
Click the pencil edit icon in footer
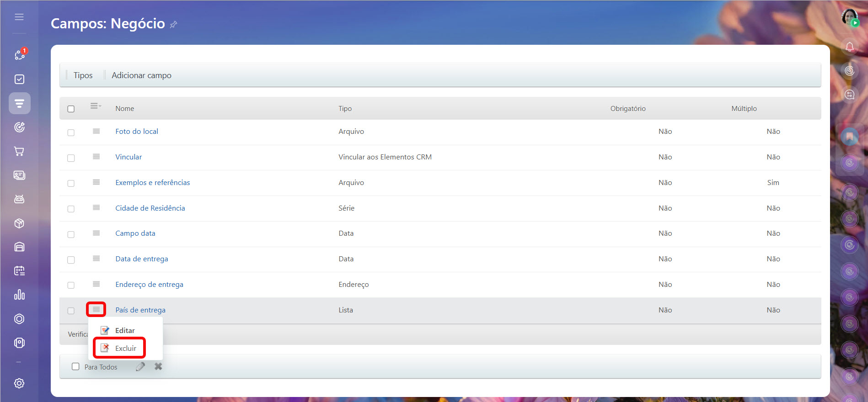click(x=140, y=366)
